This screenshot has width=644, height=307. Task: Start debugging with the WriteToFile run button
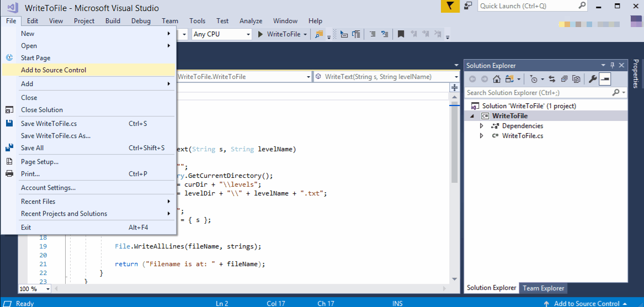coord(280,35)
